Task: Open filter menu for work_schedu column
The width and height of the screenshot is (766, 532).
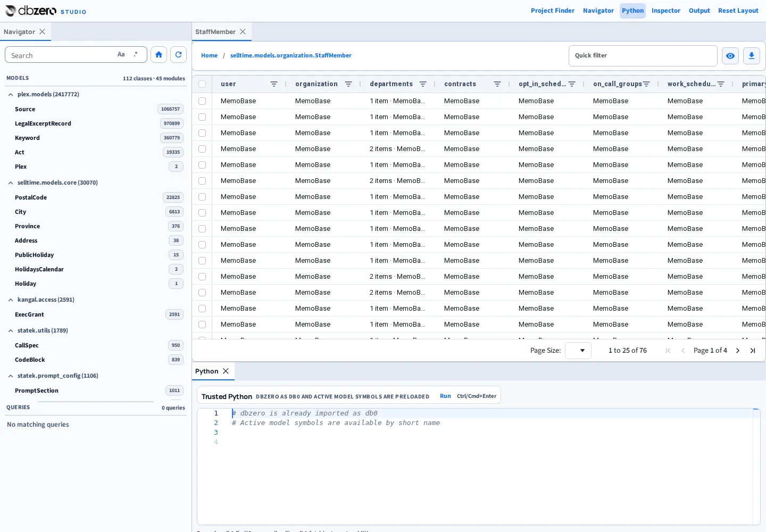Action: (721, 84)
